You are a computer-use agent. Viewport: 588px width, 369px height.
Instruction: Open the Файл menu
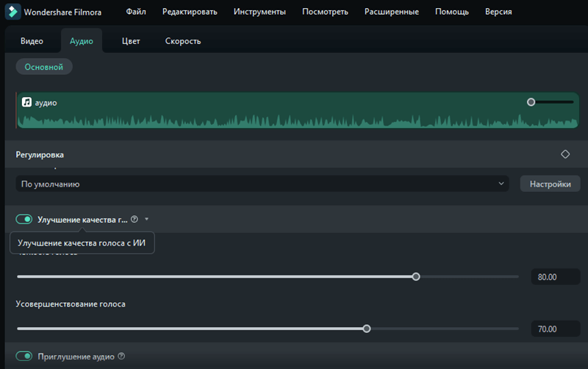[x=135, y=12]
